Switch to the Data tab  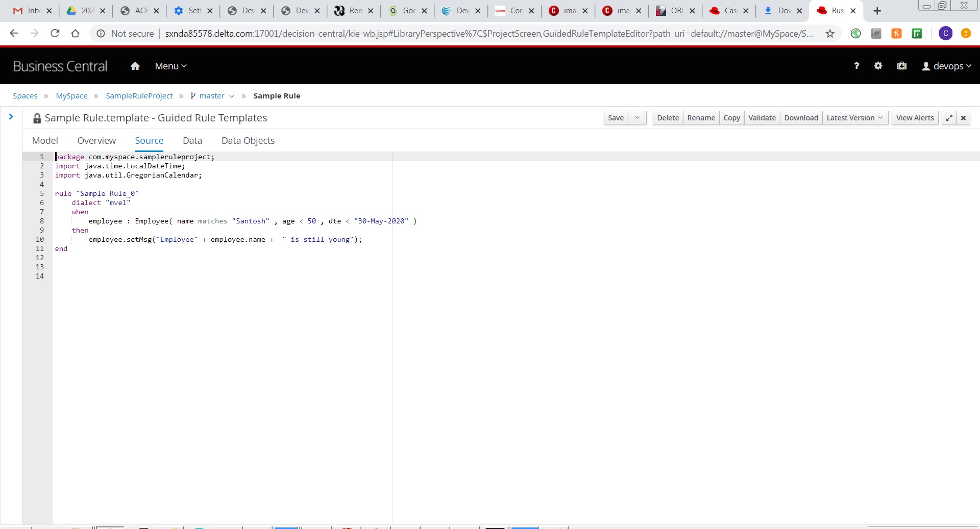192,141
